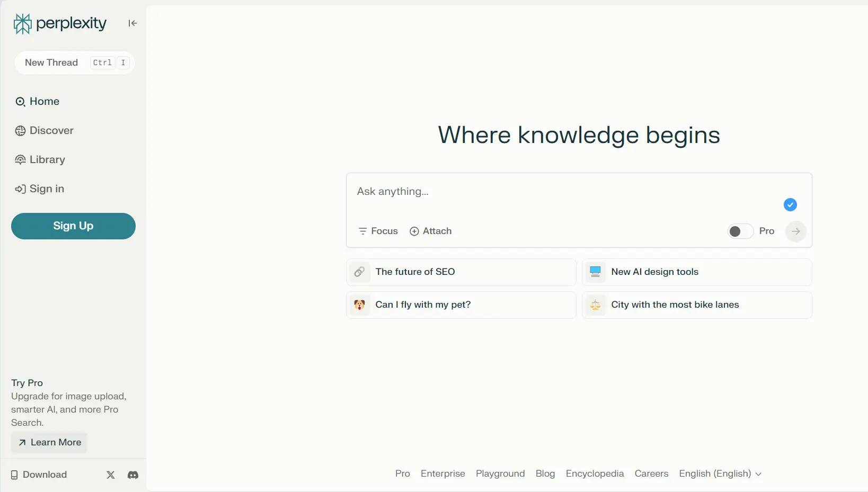The image size is (868, 492).
Task: Click the blue checkmark badge in the search box
Action: (x=790, y=204)
